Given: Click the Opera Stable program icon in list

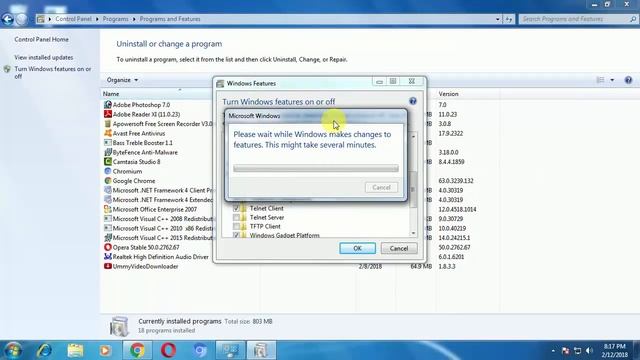Looking at the screenshot, I should [x=108, y=247].
